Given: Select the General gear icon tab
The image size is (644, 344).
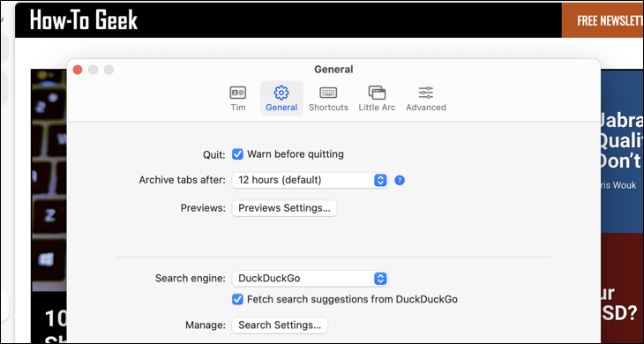Looking at the screenshot, I should (281, 99).
